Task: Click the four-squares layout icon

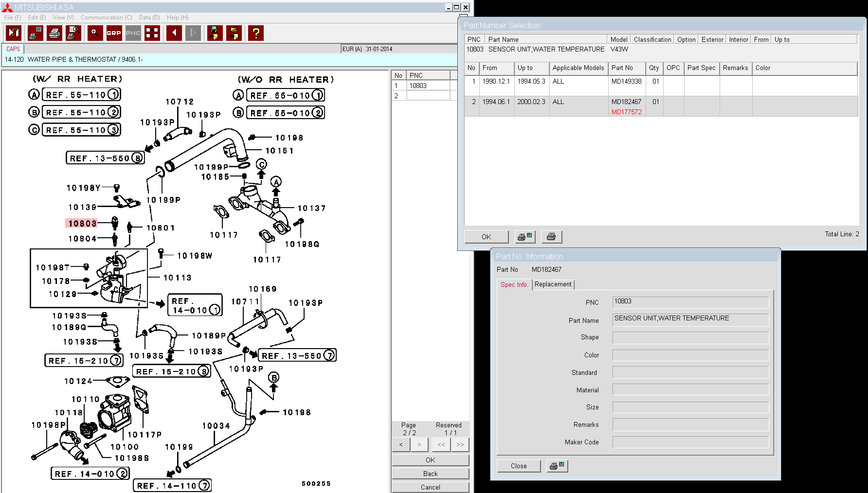Action: (x=152, y=33)
